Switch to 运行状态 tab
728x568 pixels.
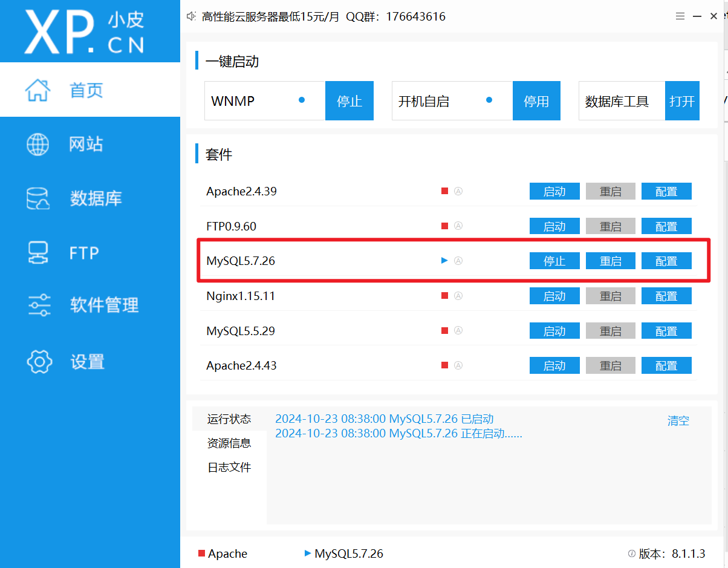229,419
